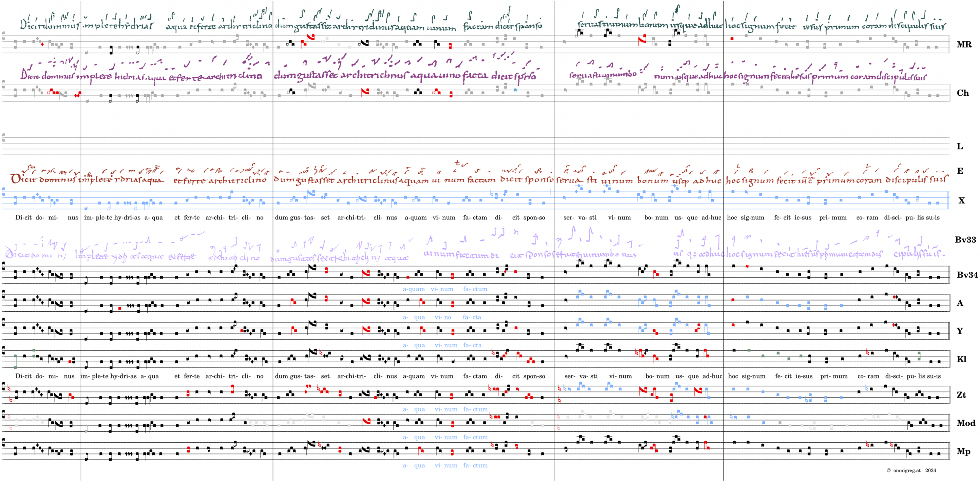Click the clef on the empty L staff
This screenshot has width=980, height=484.
[4, 137]
